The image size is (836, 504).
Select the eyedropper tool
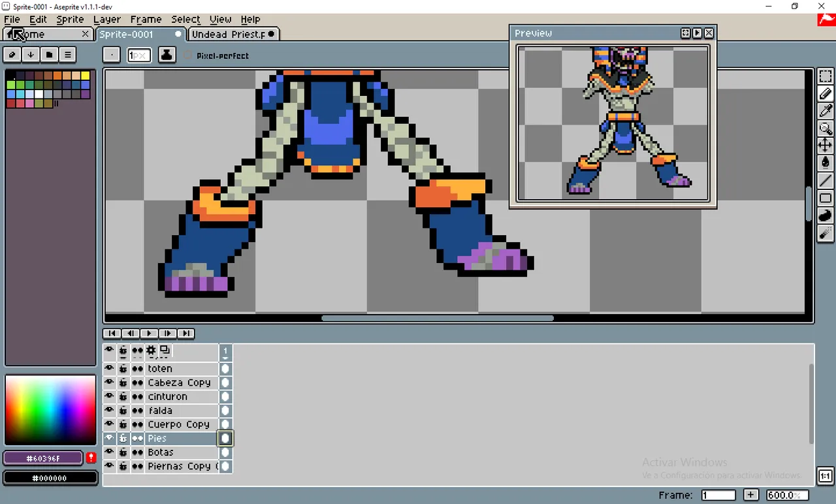coord(826,111)
